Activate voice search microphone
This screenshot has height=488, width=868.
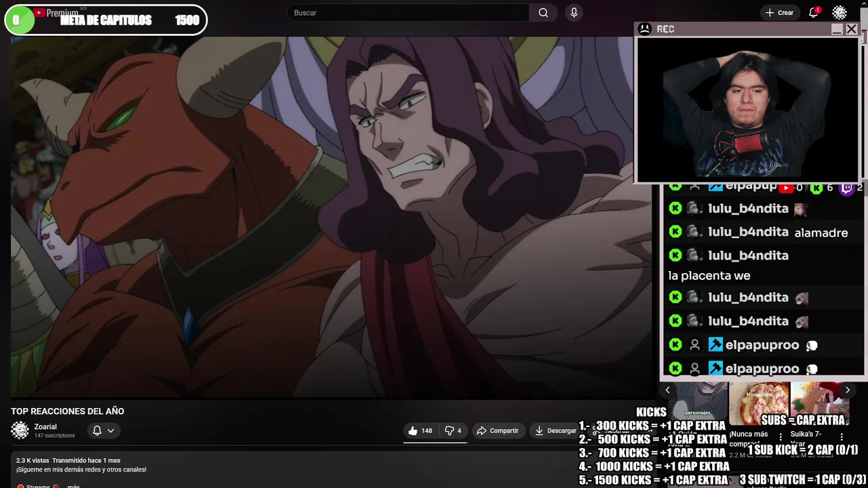pos(574,13)
